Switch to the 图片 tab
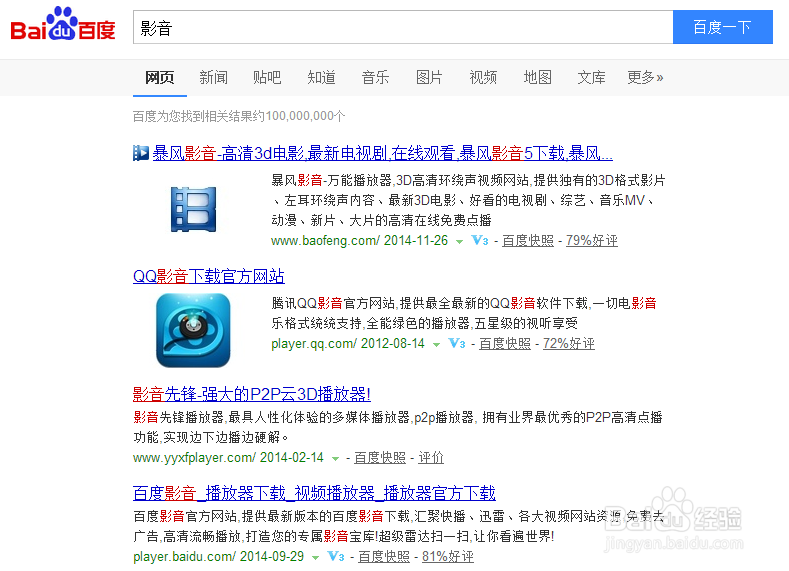This screenshot has width=789, height=571. [429, 77]
